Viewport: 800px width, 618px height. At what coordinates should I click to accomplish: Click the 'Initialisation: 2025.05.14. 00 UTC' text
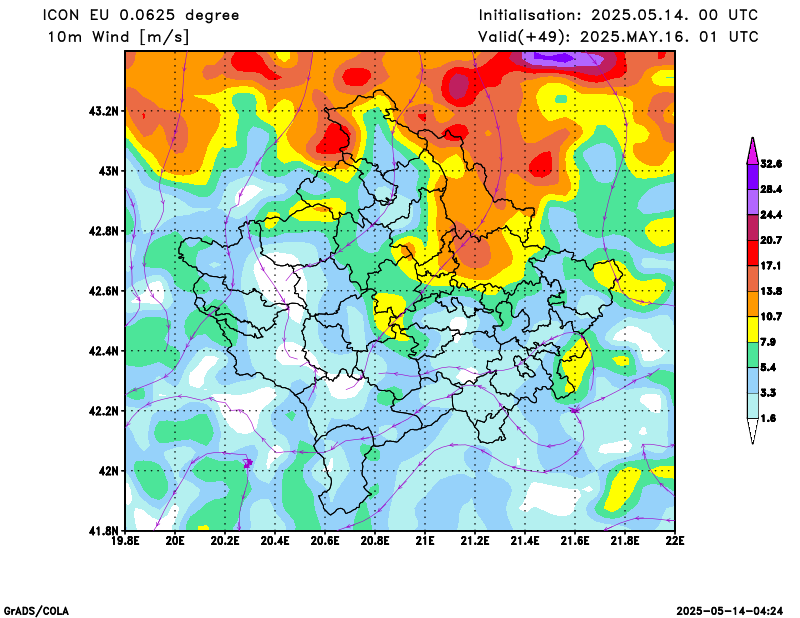point(618,15)
